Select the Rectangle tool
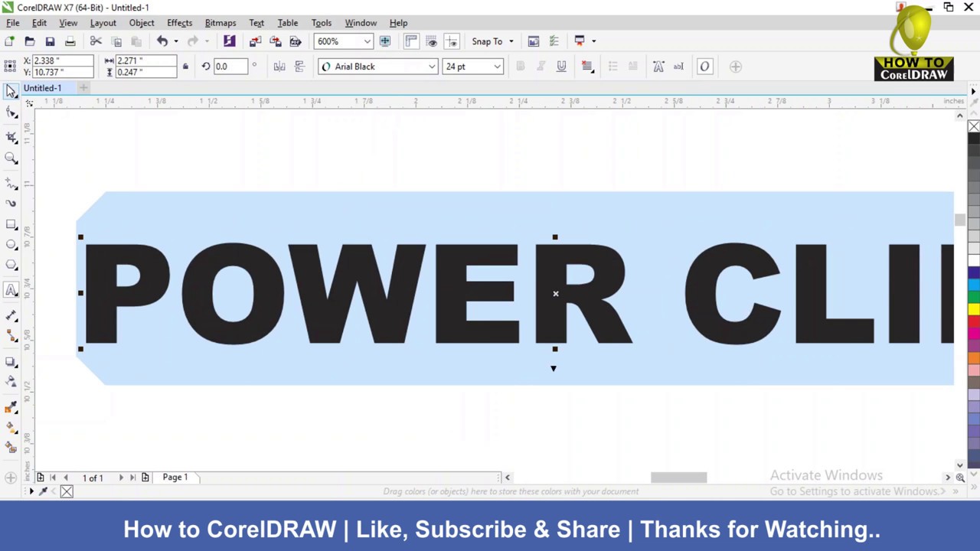 point(11,223)
